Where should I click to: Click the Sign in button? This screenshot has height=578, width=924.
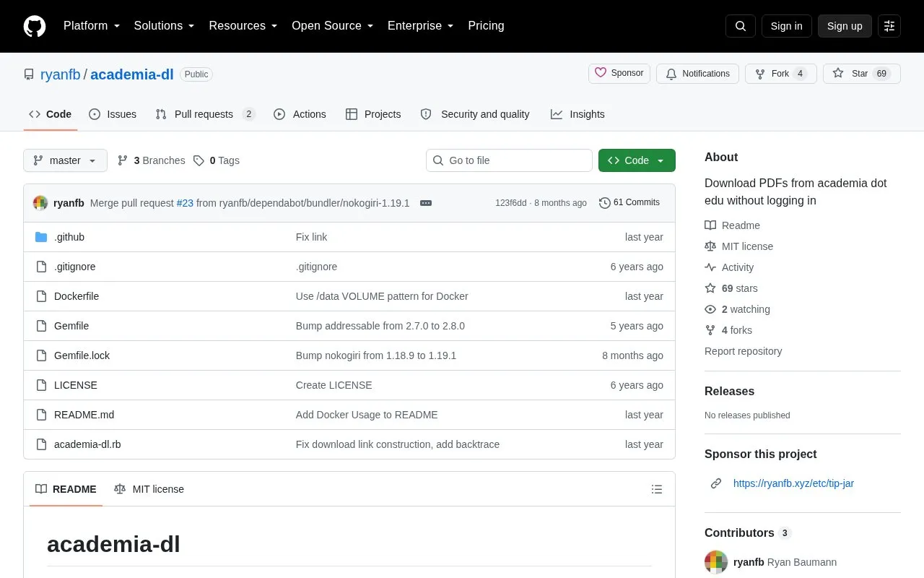786,26
